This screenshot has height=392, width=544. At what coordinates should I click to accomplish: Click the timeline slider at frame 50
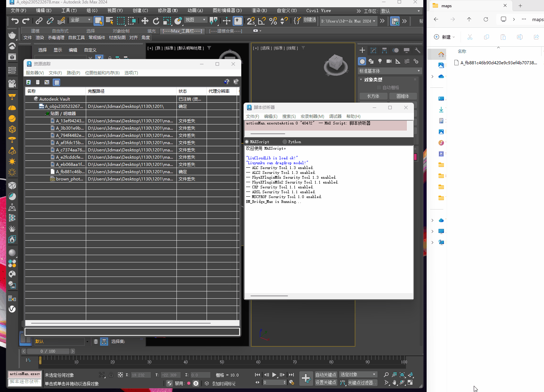(x=222, y=360)
